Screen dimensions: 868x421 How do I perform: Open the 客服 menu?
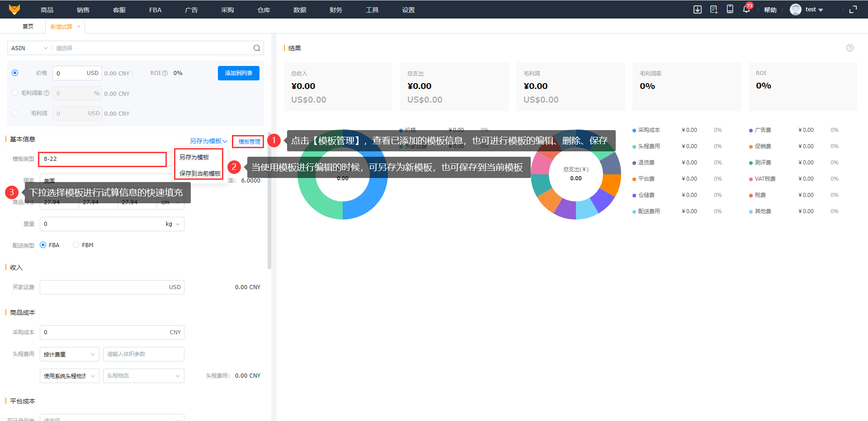point(119,10)
